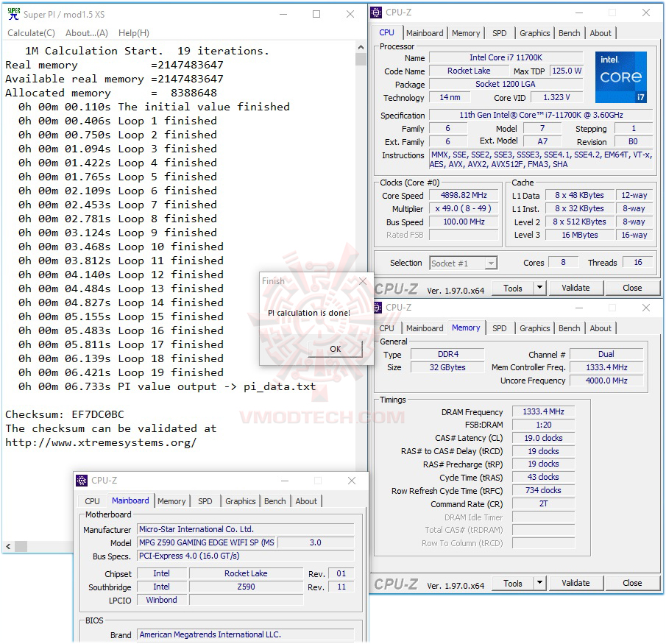Click the Command Rate value 2T
The height and width of the screenshot is (644, 666).
543,504
